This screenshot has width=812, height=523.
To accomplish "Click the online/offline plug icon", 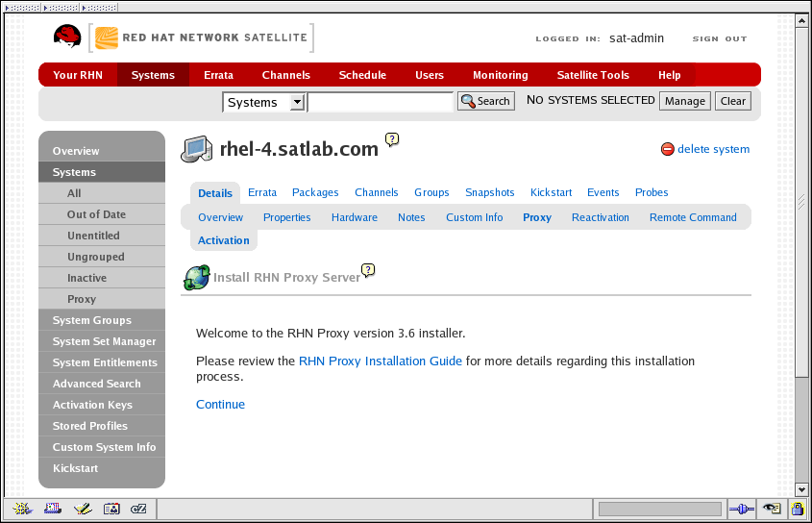I will pos(742,510).
